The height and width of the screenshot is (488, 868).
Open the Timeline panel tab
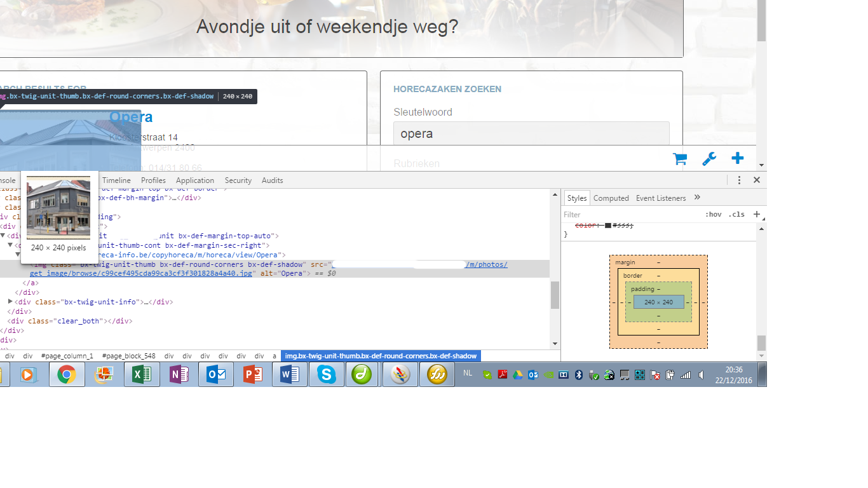(x=116, y=180)
